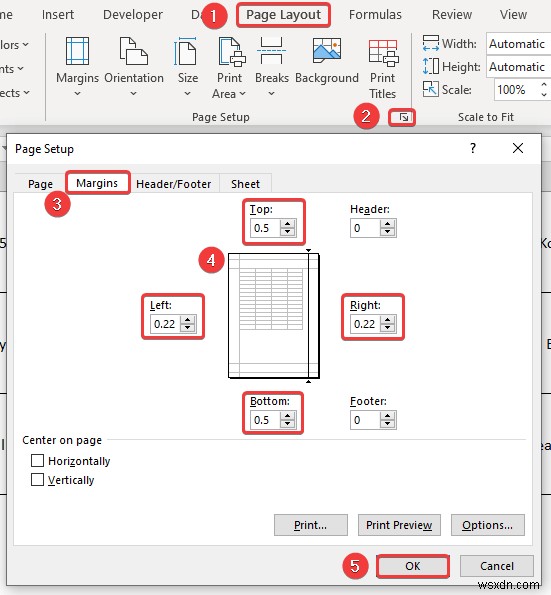This screenshot has height=595, width=551.
Task: Open the Margins ribbon dropdown
Action: tap(77, 67)
